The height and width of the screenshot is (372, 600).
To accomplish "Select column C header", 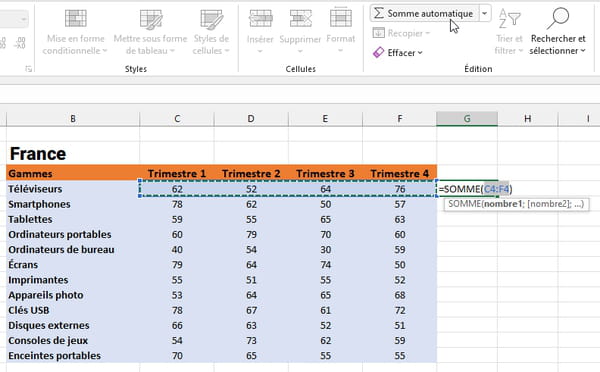I will pos(177,119).
